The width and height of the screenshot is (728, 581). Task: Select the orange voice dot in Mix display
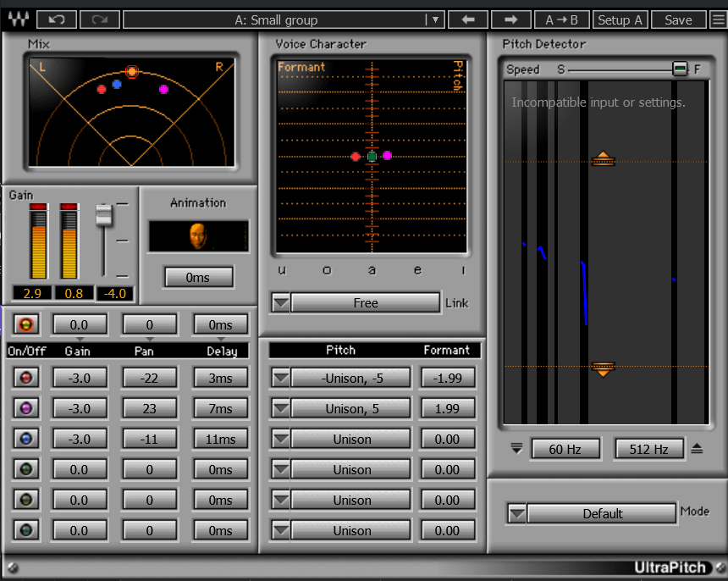132,71
